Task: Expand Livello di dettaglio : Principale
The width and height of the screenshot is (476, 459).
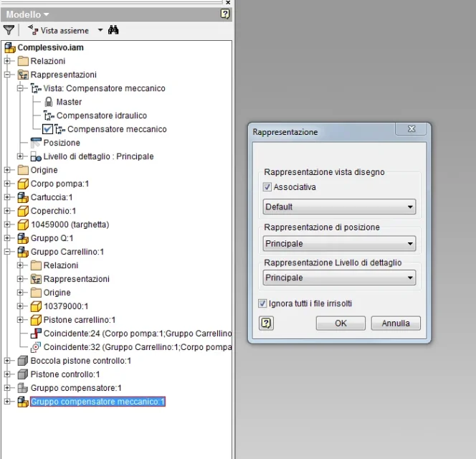Action: pos(20,156)
